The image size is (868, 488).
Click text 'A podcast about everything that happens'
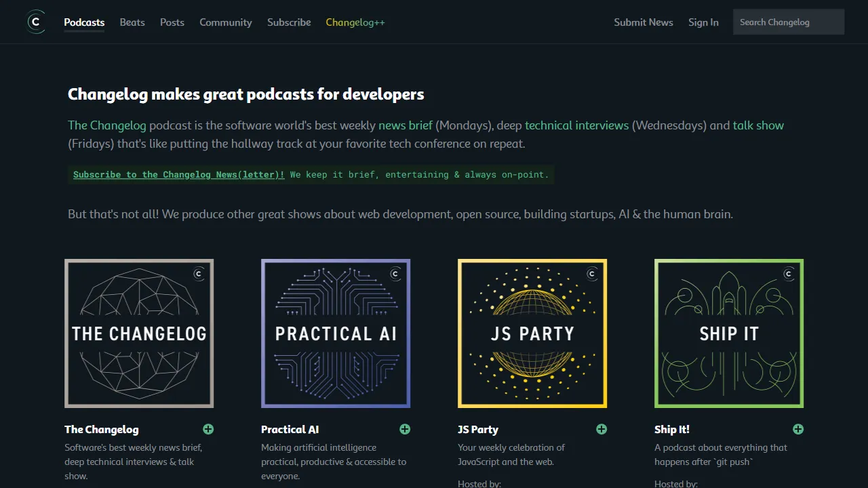click(721, 455)
